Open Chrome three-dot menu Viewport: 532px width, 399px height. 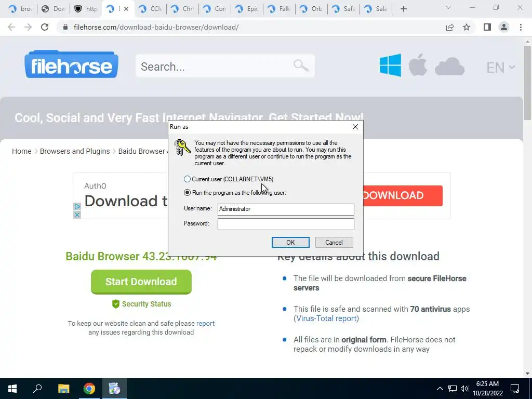(x=521, y=27)
